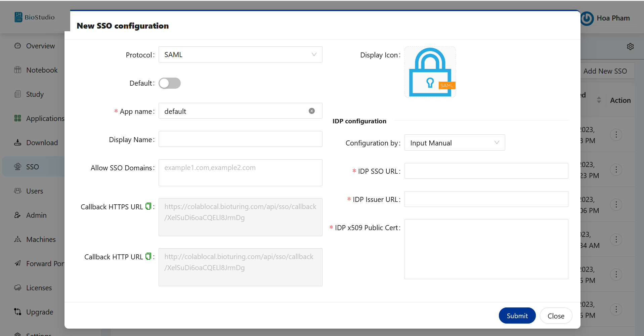Click the Applications grid icon
The image size is (644, 336).
pyautogui.click(x=18, y=118)
